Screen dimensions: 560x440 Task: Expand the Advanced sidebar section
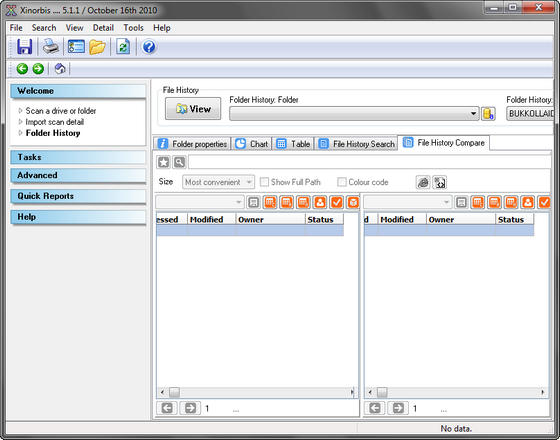click(x=78, y=175)
